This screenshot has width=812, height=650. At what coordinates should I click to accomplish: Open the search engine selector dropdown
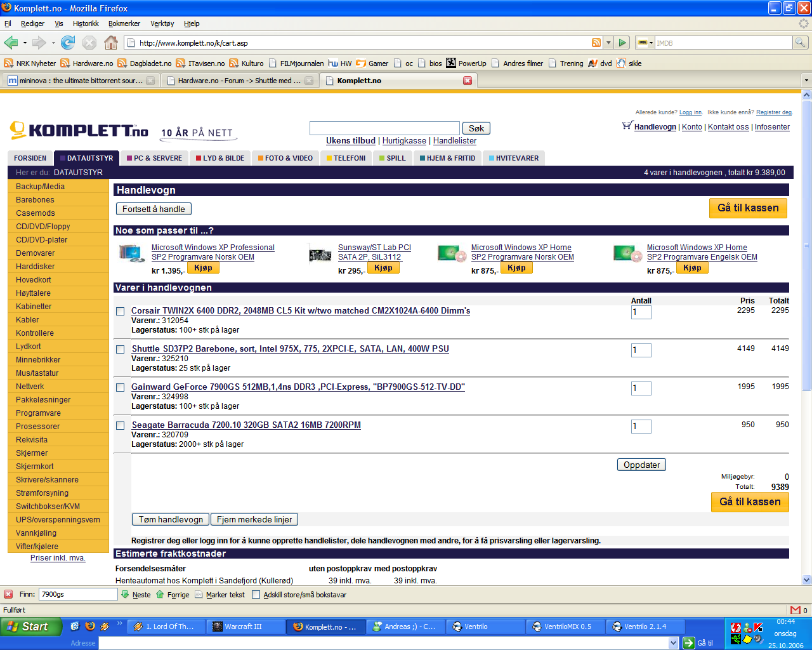645,43
